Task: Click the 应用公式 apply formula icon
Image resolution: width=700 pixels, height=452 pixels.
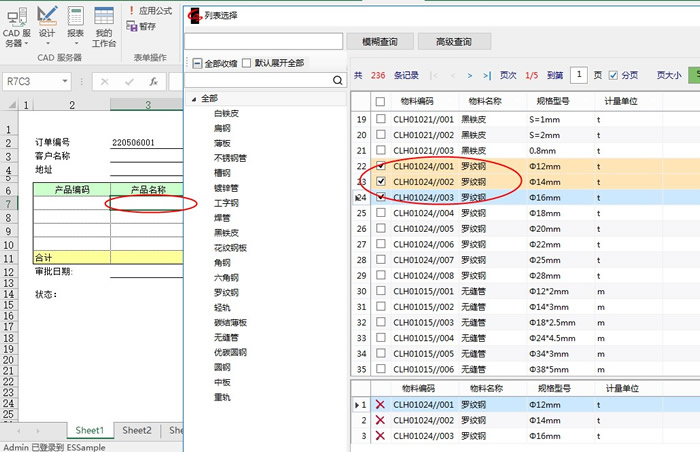Action: point(149,10)
